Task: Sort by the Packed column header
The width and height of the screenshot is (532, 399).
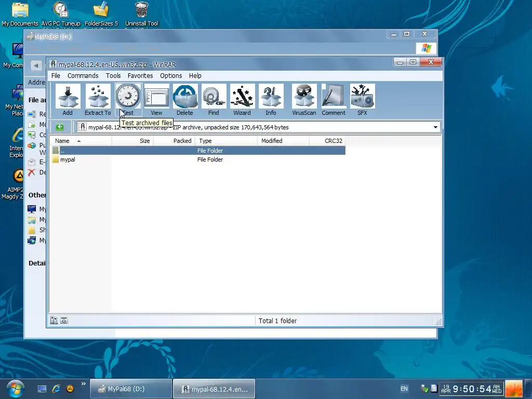Action: point(174,141)
